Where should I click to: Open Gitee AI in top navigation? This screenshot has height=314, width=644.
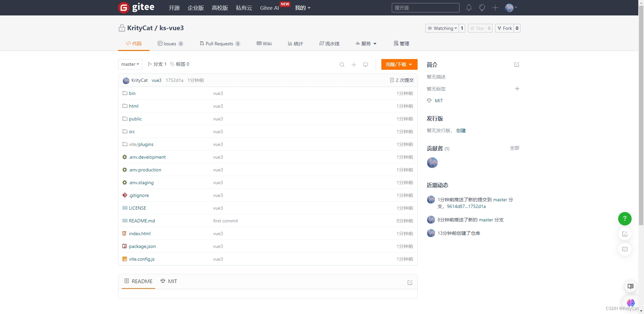point(269,8)
